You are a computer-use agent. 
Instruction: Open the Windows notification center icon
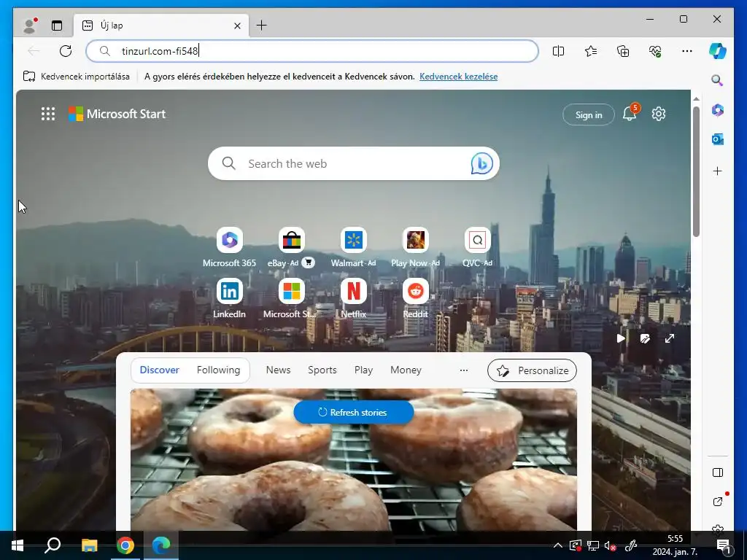coord(723,546)
